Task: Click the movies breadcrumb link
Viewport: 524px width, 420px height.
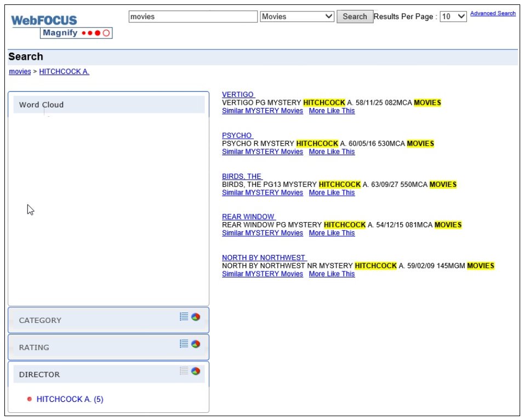Action: click(20, 72)
